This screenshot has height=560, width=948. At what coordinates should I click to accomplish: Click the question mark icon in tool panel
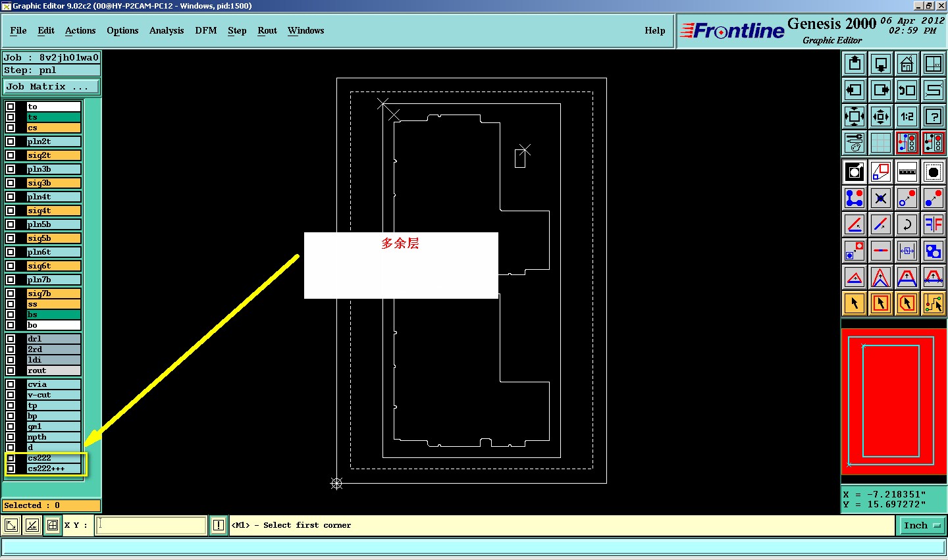pyautogui.click(x=934, y=116)
